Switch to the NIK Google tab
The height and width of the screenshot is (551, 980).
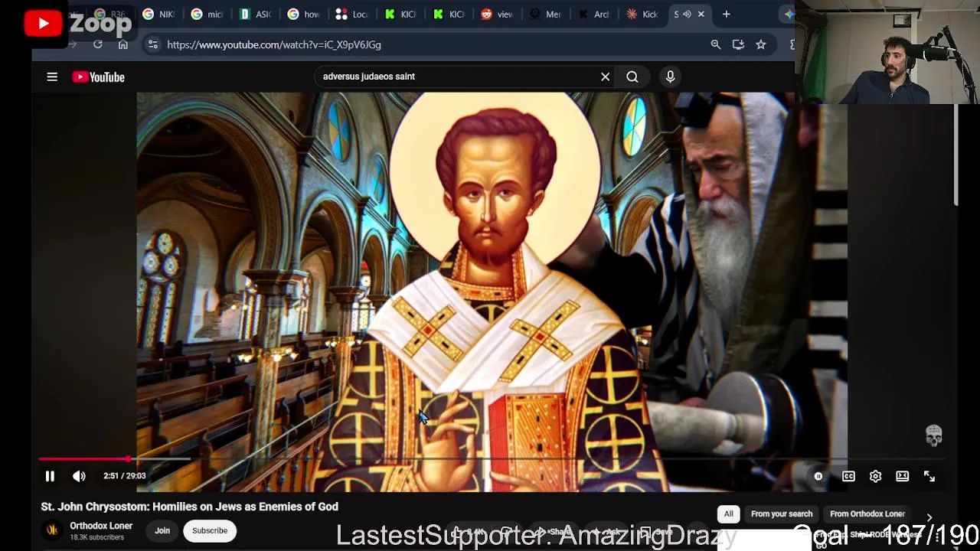159,14
